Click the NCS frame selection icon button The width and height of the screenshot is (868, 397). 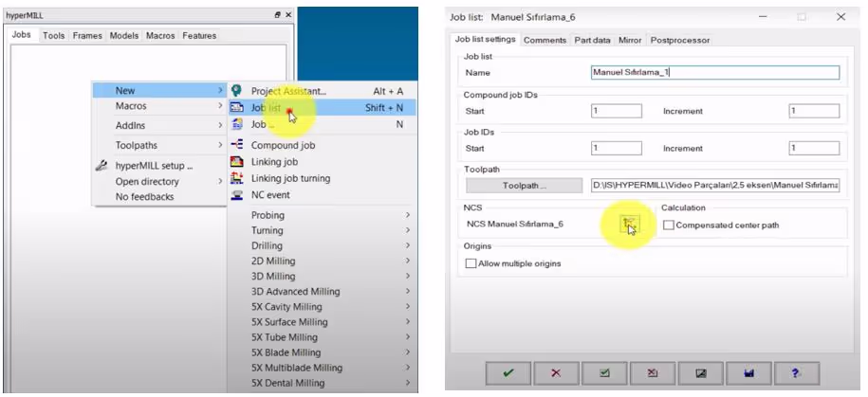click(x=630, y=224)
